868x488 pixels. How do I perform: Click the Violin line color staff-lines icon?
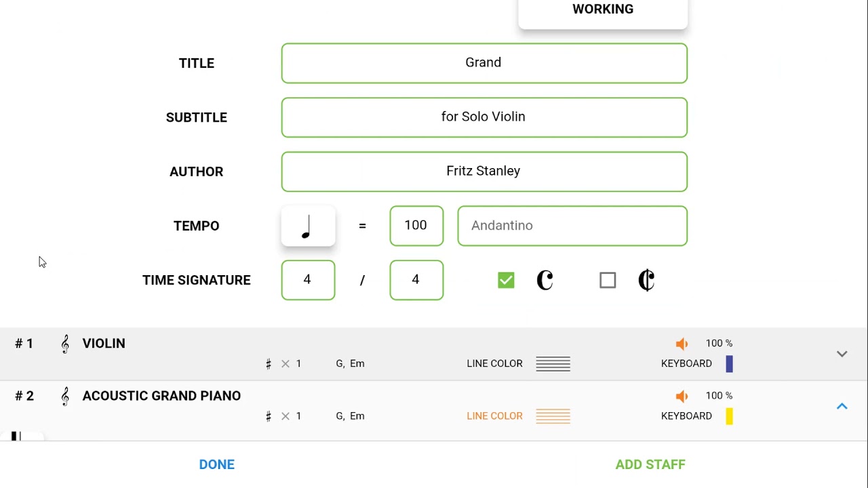pos(553,364)
